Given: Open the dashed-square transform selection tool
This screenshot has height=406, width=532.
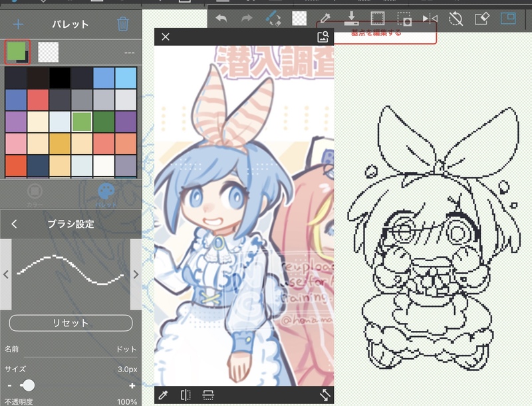Looking at the screenshot, I should tap(404, 19).
